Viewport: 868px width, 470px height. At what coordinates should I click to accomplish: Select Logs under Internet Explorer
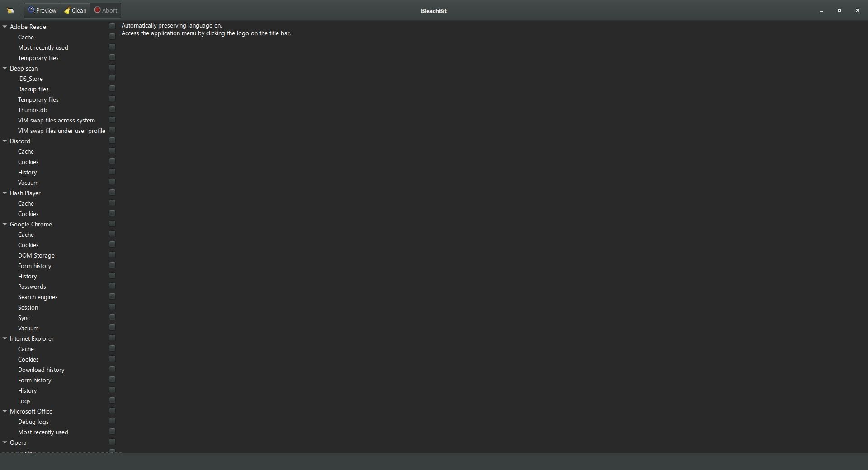click(24, 401)
